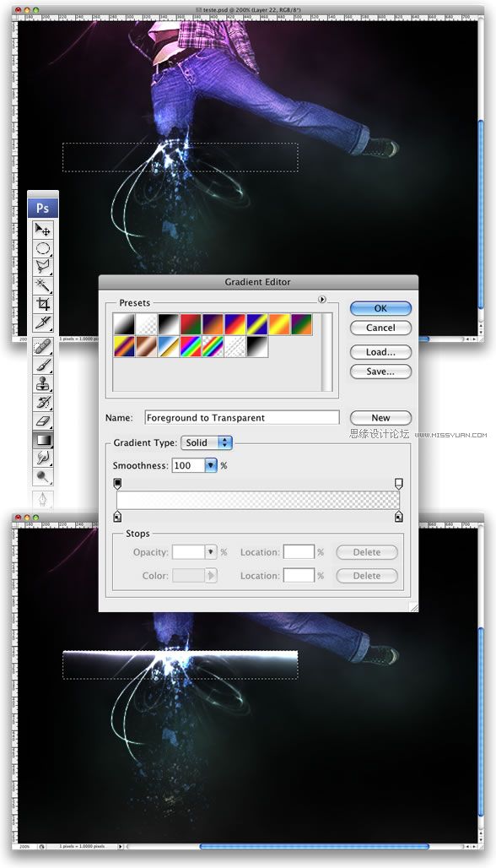
Task: Open the Gradient Type dropdown
Action: pyautogui.click(x=207, y=442)
